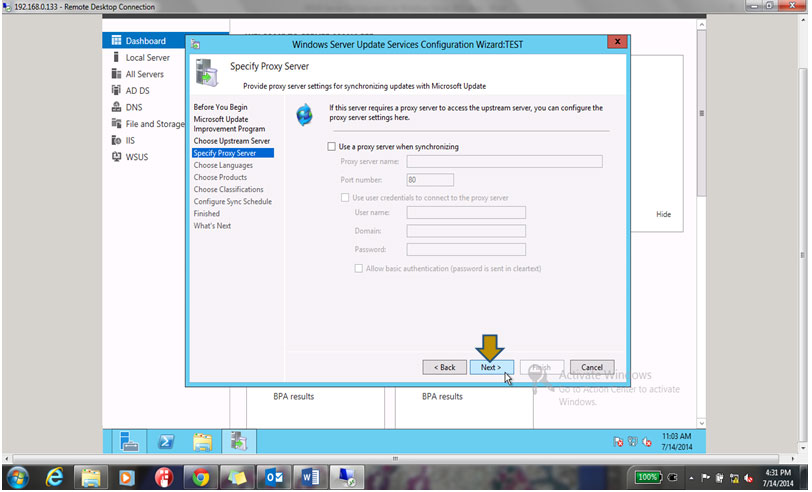Open Windows Explorer on local taskbar

coord(90,477)
